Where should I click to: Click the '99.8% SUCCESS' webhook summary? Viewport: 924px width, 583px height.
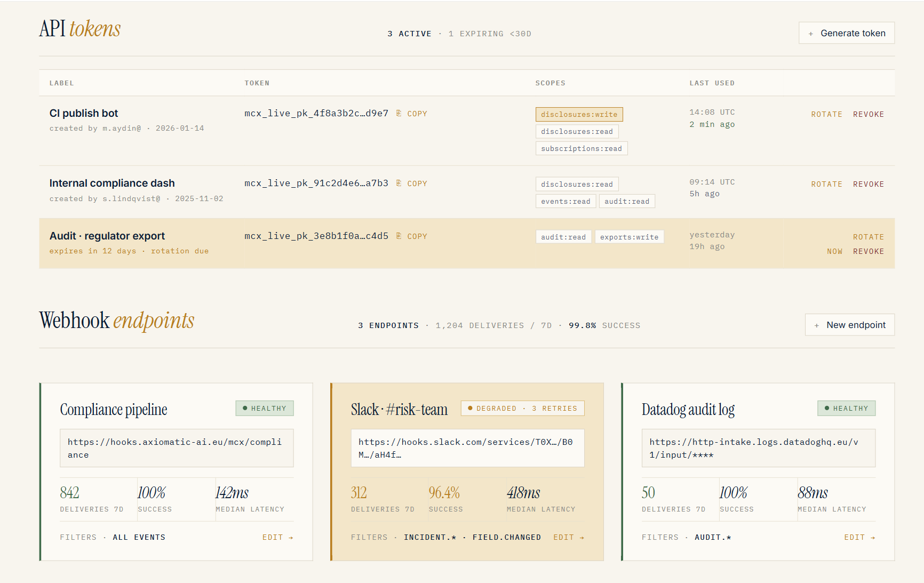pyautogui.click(x=604, y=325)
